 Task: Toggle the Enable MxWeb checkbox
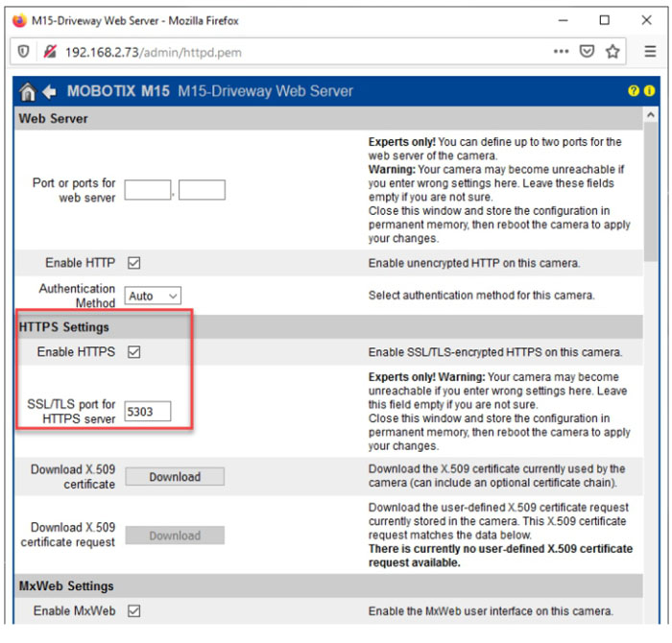[x=134, y=611]
